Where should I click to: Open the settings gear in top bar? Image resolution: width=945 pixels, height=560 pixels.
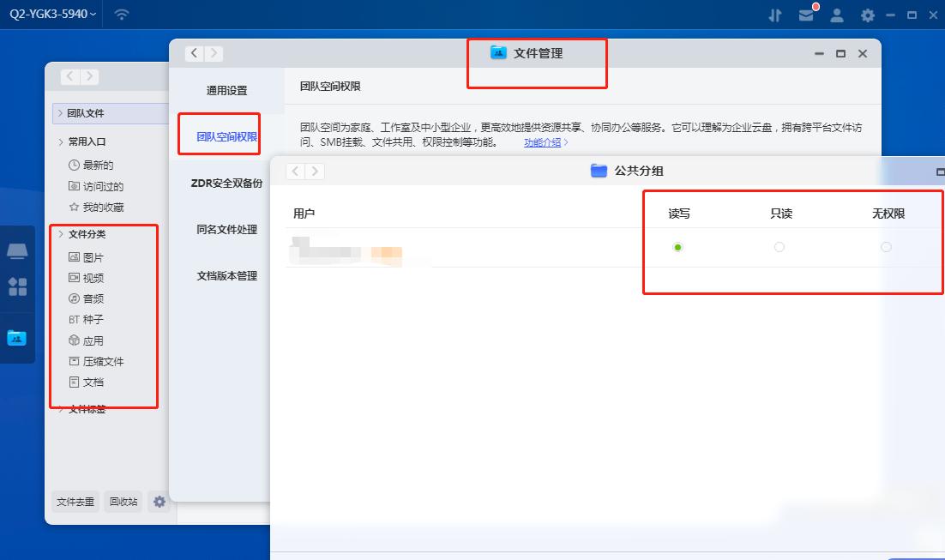(865, 15)
